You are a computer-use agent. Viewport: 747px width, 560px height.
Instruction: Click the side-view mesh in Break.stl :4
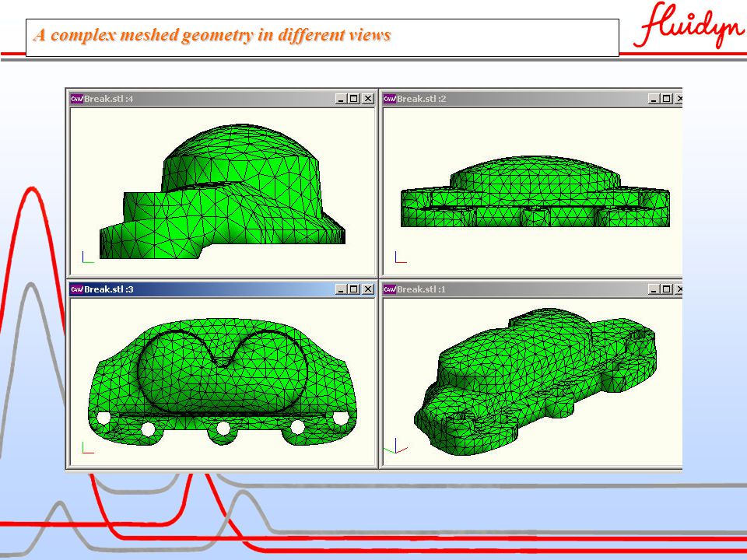(x=223, y=191)
